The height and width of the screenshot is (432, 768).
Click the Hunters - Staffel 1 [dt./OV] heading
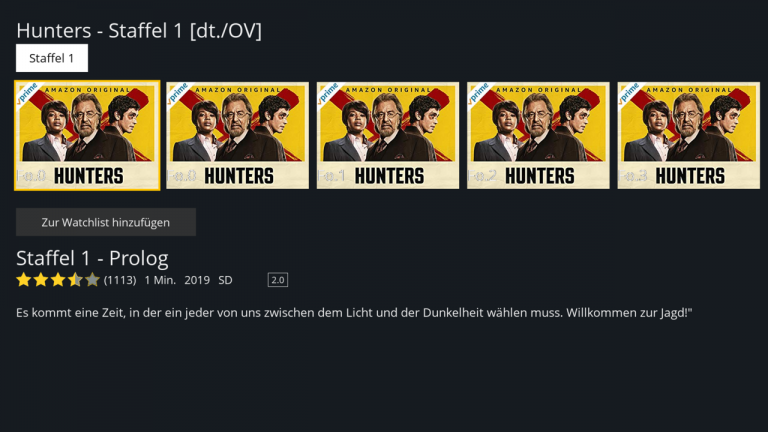point(139,31)
